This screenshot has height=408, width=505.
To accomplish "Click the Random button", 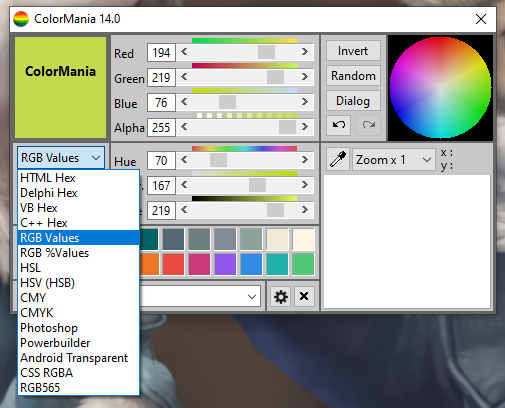I will coord(353,76).
